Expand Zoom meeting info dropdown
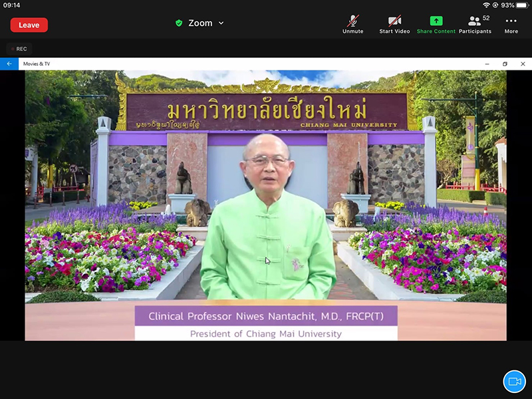This screenshot has height=399, width=532. click(221, 23)
